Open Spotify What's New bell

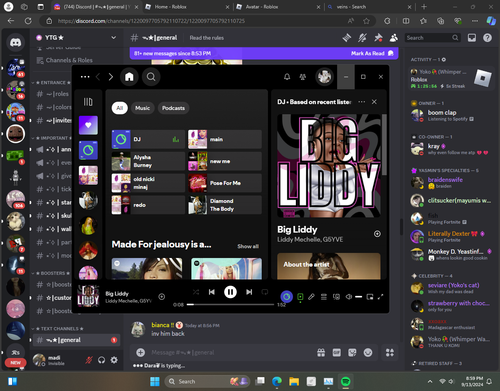[287, 77]
